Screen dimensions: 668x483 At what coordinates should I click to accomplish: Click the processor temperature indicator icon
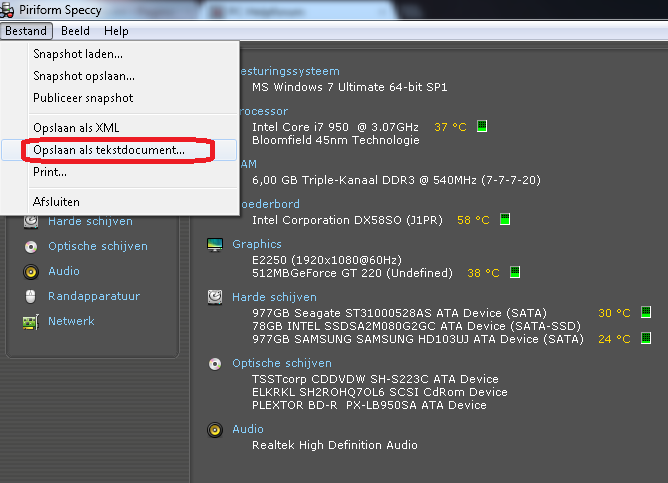tap(482, 126)
